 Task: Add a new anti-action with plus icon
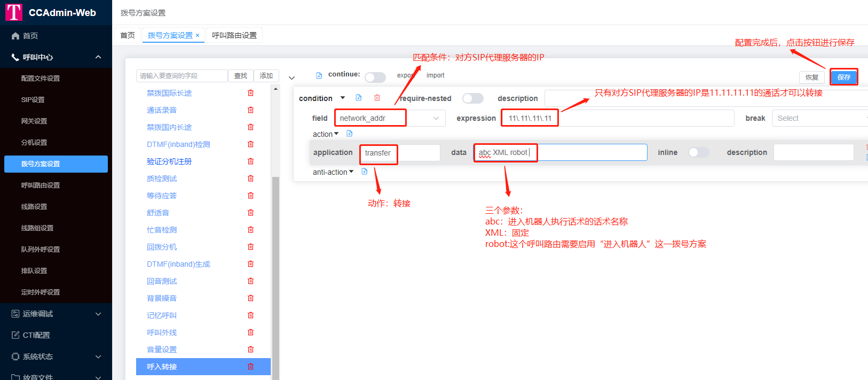pos(365,172)
